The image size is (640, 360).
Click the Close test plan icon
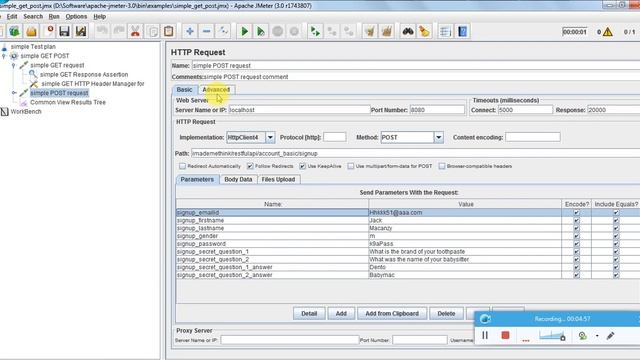tap(49, 31)
